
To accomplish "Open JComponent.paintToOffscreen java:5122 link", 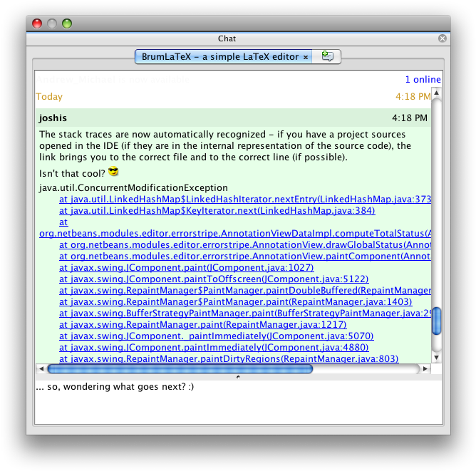I will coord(214,279).
